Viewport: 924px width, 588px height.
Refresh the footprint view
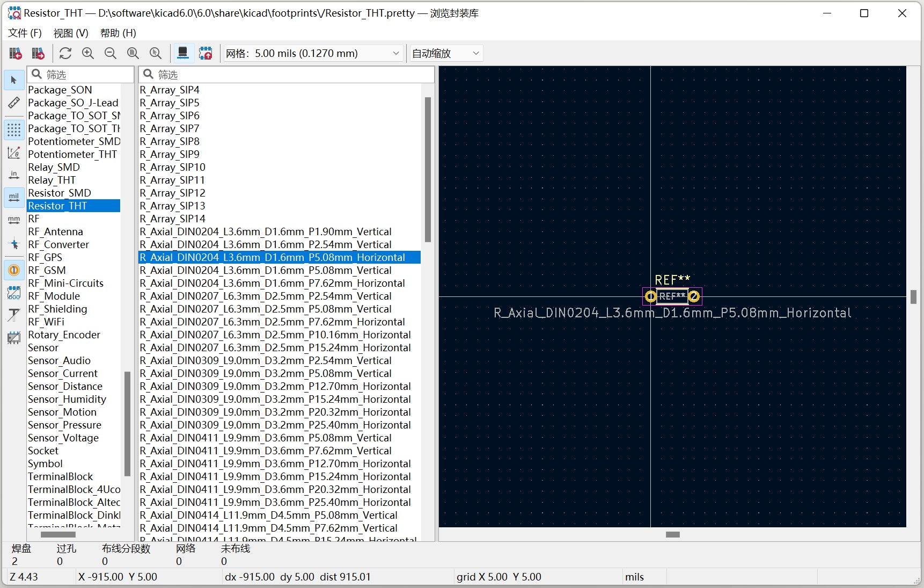pyautogui.click(x=65, y=53)
